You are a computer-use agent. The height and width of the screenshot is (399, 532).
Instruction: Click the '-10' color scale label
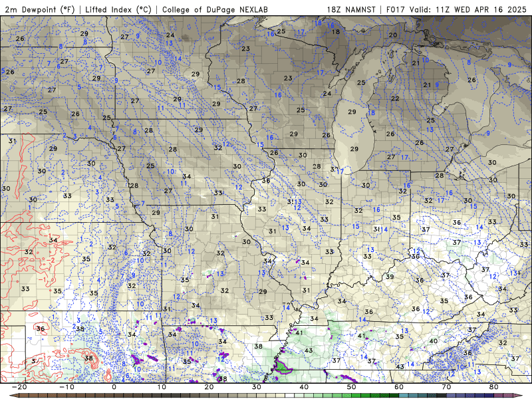(x=66, y=387)
